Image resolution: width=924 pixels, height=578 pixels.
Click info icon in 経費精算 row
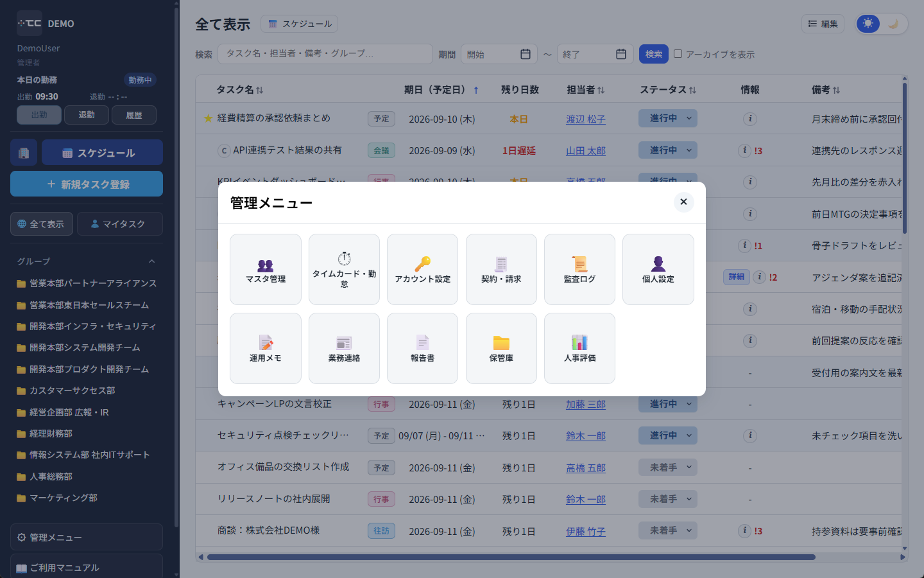750,119
